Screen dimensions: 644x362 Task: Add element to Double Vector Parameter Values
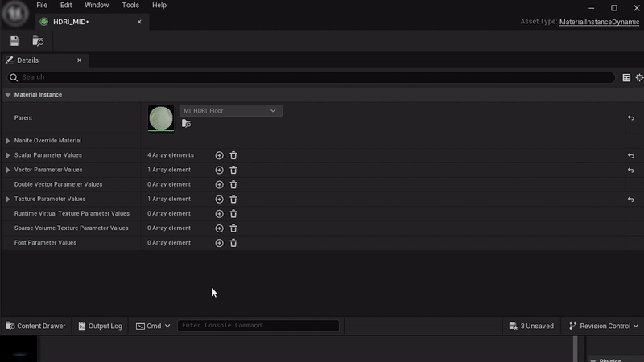[219, 184]
